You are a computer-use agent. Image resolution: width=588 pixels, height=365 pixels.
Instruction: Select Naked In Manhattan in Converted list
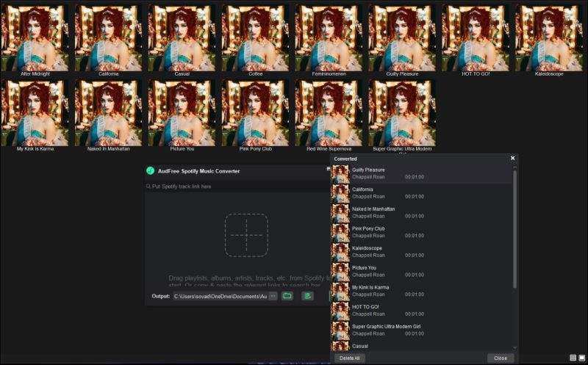pos(421,213)
